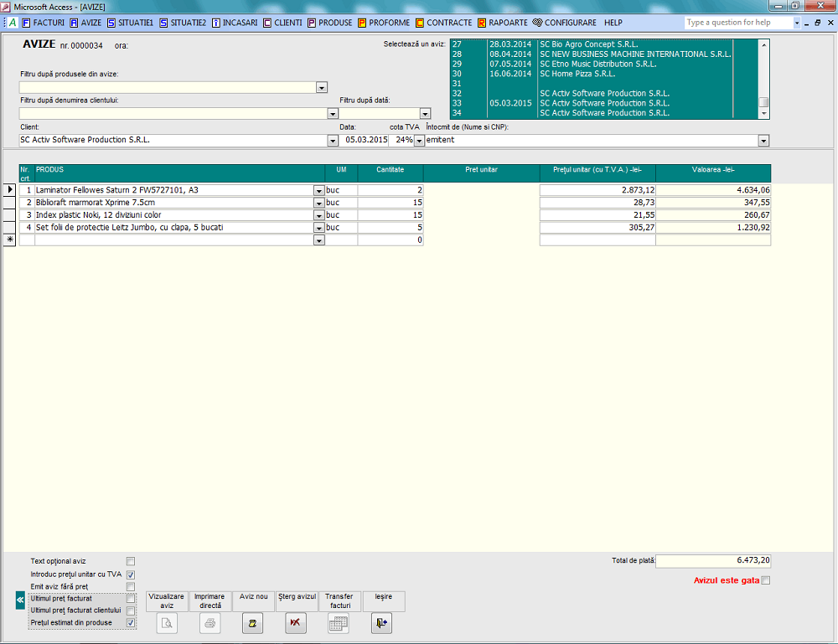Click the Șterg avizul delete icon
This screenshot has height=644, width=838.
pos(296,623)
